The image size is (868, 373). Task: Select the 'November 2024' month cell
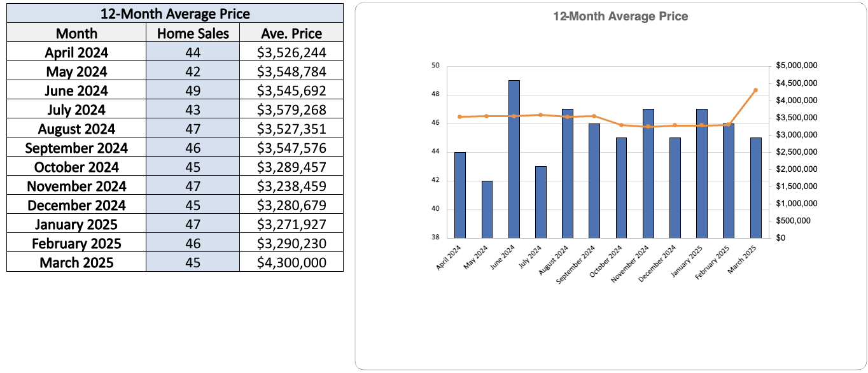click(x=76, y=186)
